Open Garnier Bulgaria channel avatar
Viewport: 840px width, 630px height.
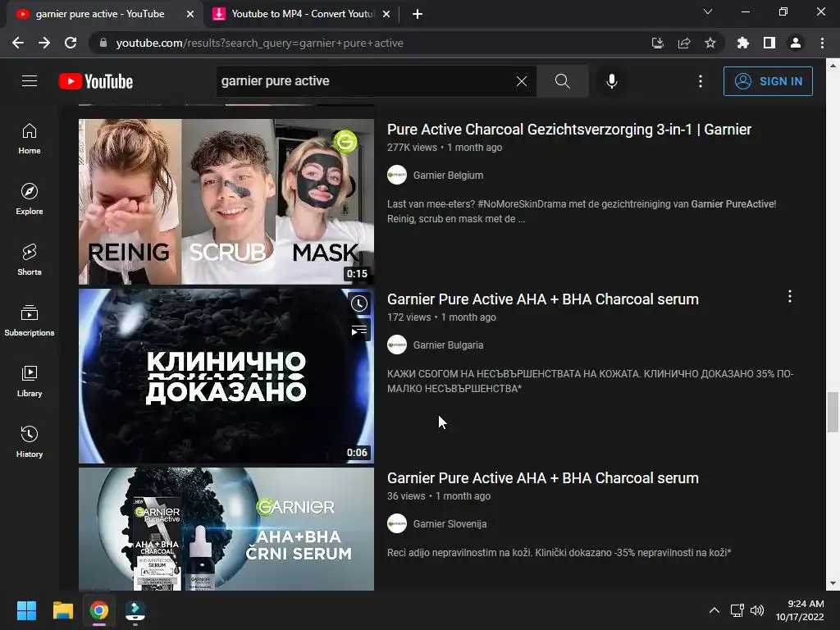pos(397,345)
